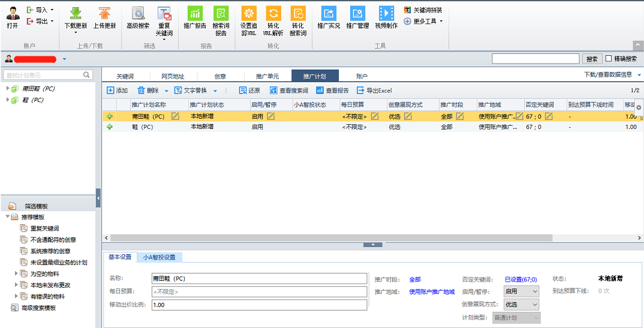
Task: Open 高级搜索 advanced search tool
Action: (x=138, y=14)
